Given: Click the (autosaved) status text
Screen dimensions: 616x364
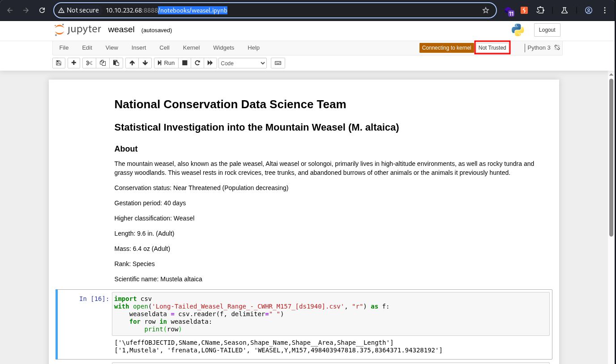Looking at the screenshot, I should pyautogui.click(x=157, y=30).
